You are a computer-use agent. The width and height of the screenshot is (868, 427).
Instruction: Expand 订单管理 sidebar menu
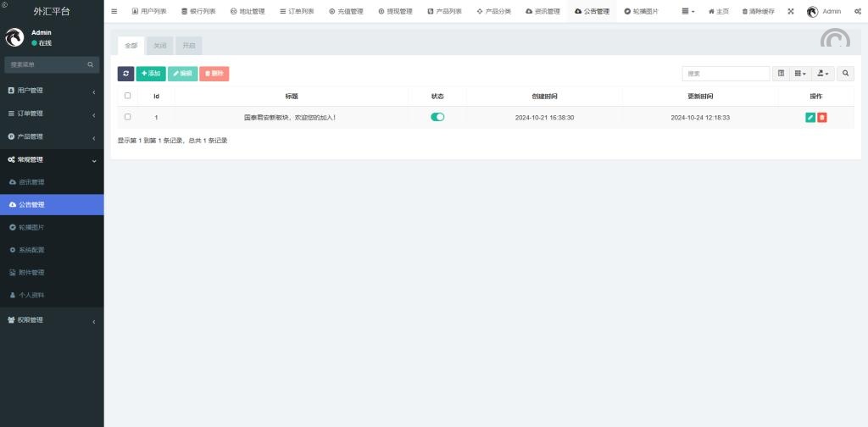52,114
